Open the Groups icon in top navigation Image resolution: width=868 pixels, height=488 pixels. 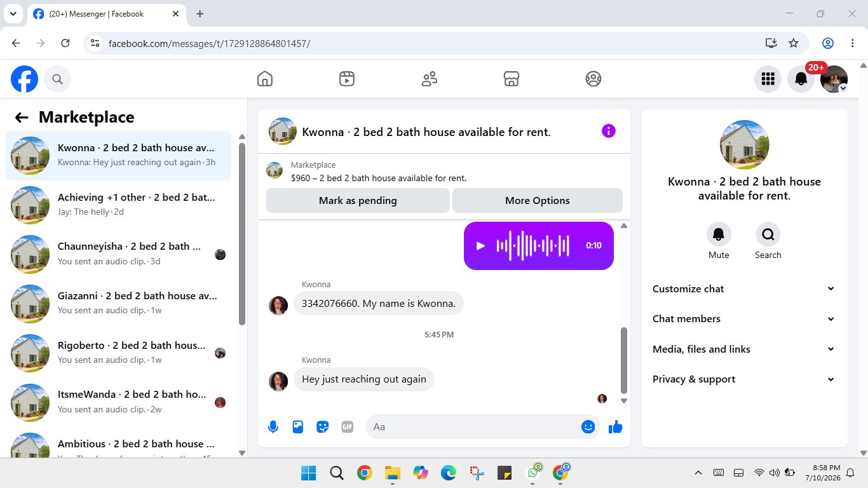click(x=593, y=79)
